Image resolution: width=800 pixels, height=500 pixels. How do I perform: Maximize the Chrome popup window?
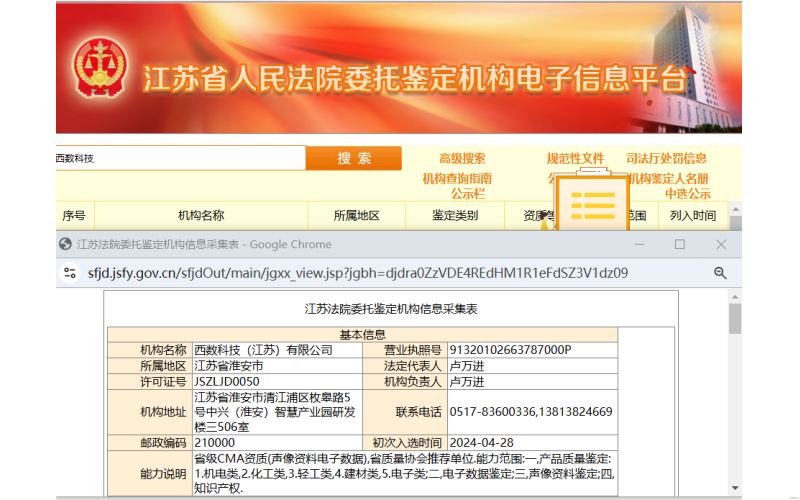tap(679, 244)
